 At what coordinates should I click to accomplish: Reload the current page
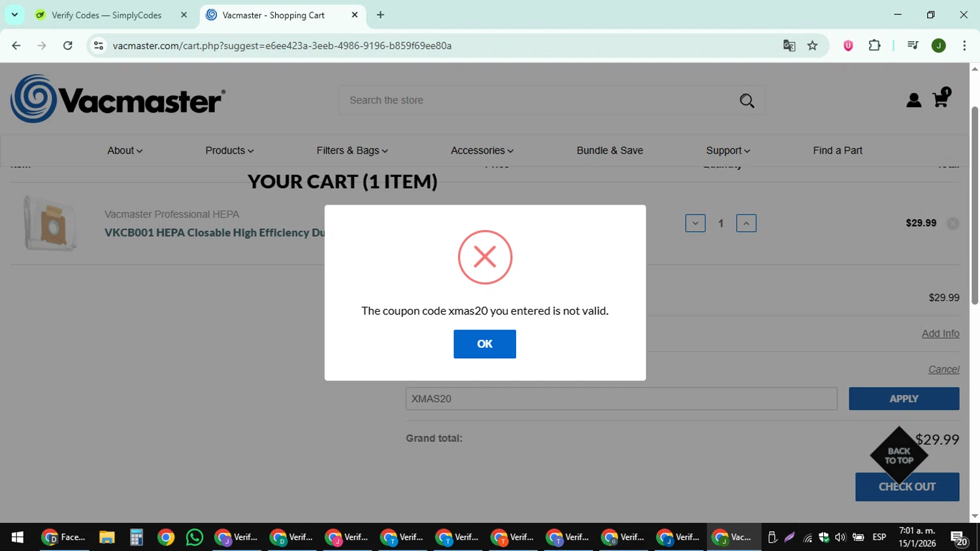point(67,45)
